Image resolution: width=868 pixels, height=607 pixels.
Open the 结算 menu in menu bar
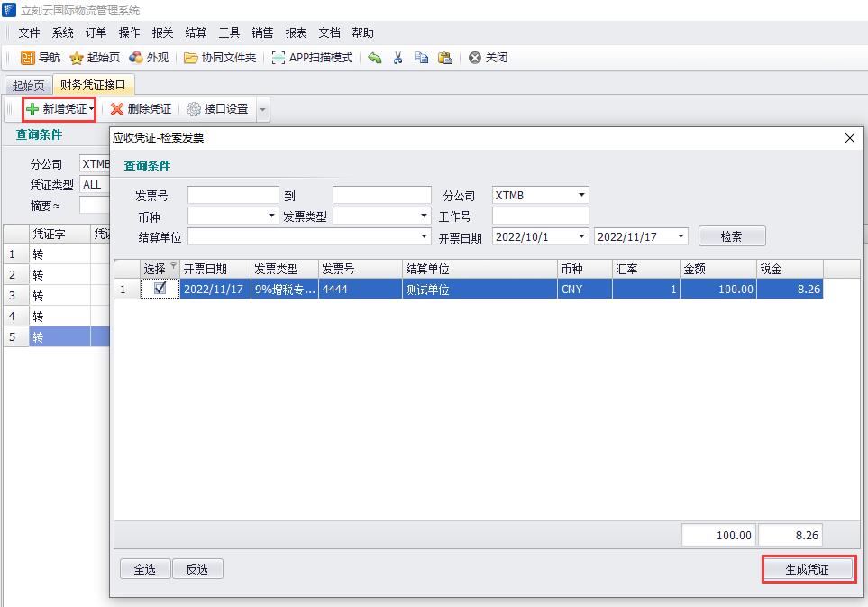196,32
